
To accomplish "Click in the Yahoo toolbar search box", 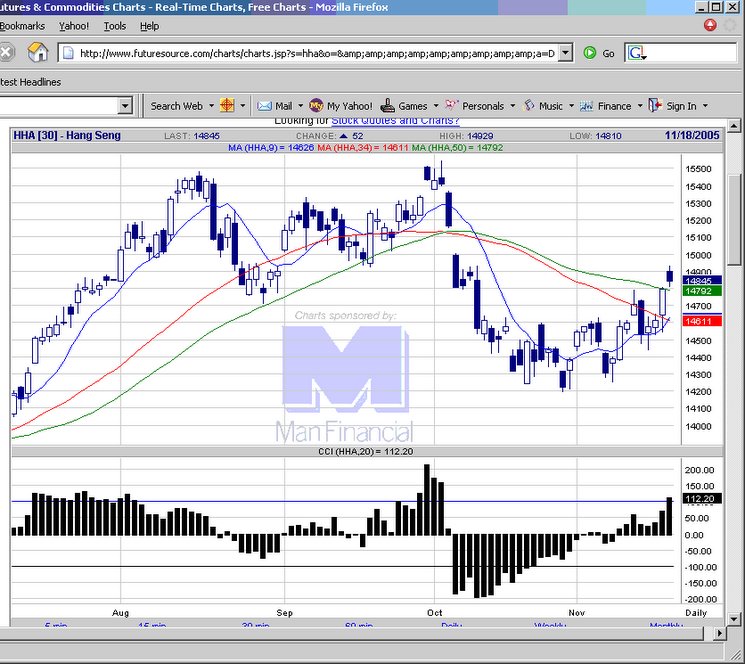I will (59, 105).
